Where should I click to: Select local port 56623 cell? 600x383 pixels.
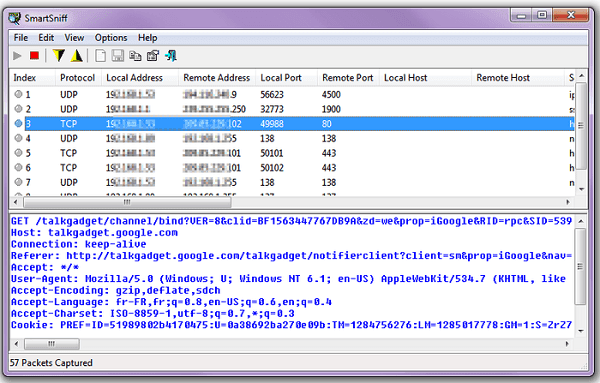(272, 95)
